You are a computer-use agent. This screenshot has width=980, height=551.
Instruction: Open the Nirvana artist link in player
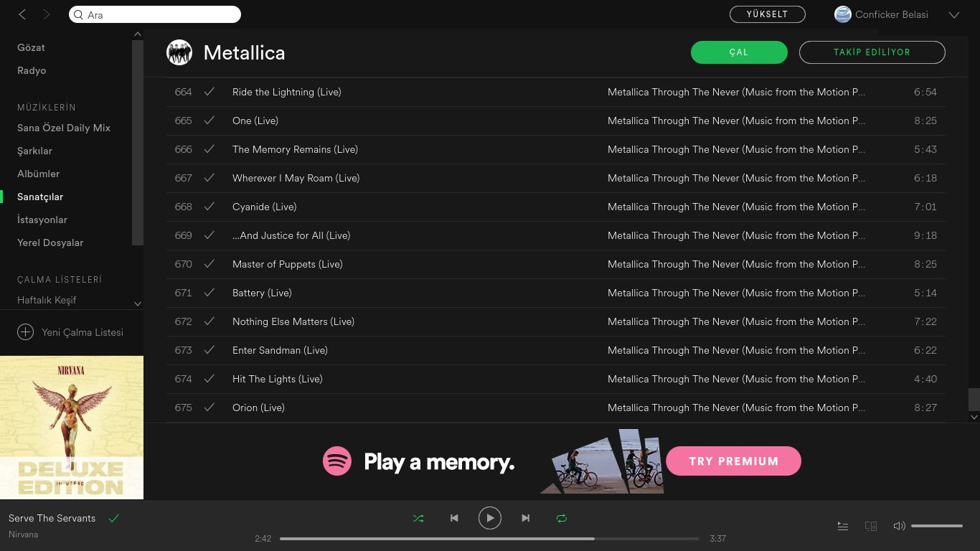[x=24, y=534]
